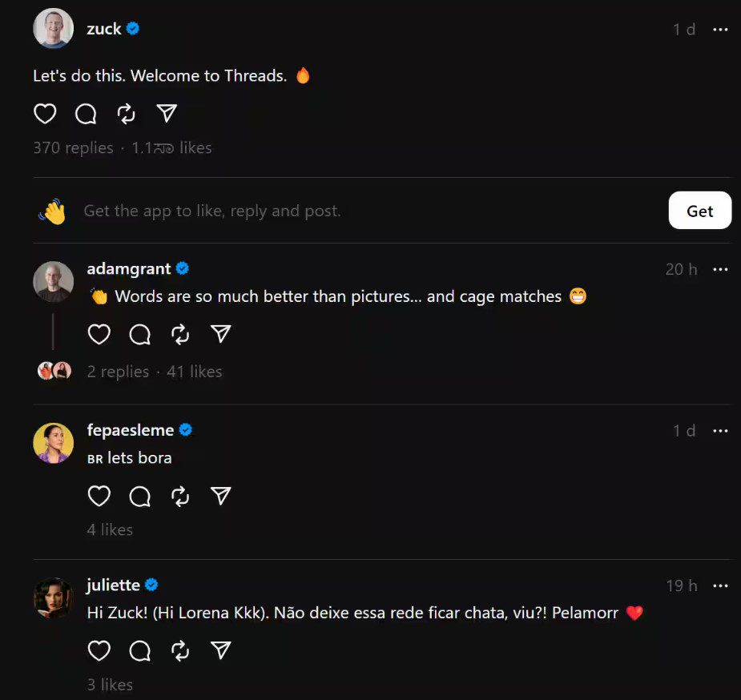Click the Get app button
Image resolution: width=741 pixels, height=700 pixels.
[700, 210]
